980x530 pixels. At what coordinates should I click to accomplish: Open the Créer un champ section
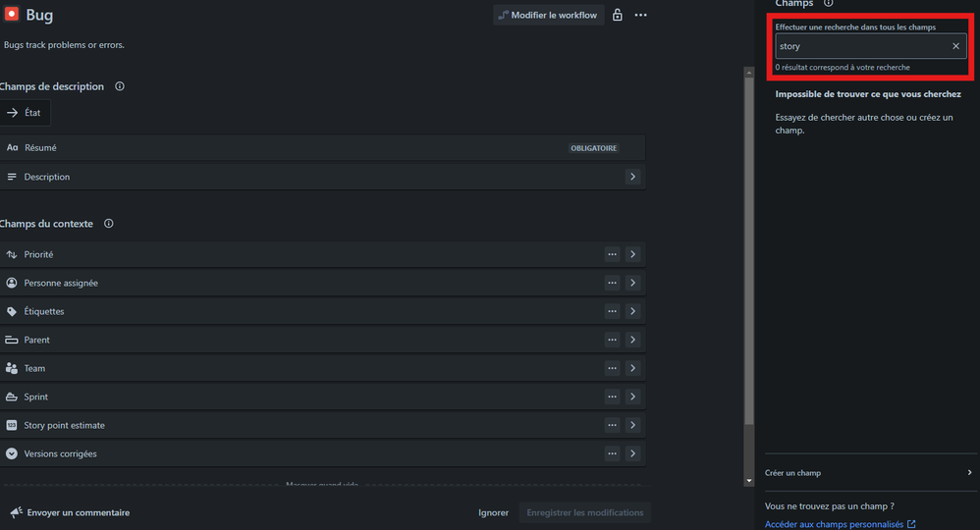(870, 472)
